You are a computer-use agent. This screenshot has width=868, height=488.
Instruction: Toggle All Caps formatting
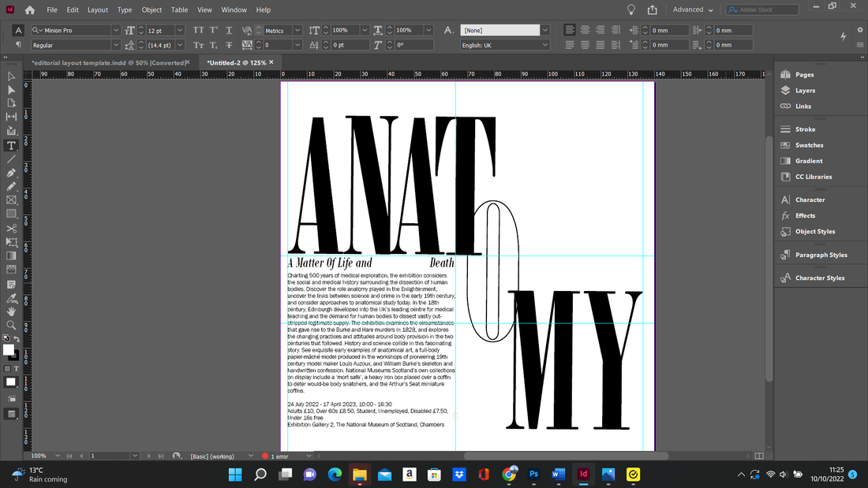coord(198,31)
